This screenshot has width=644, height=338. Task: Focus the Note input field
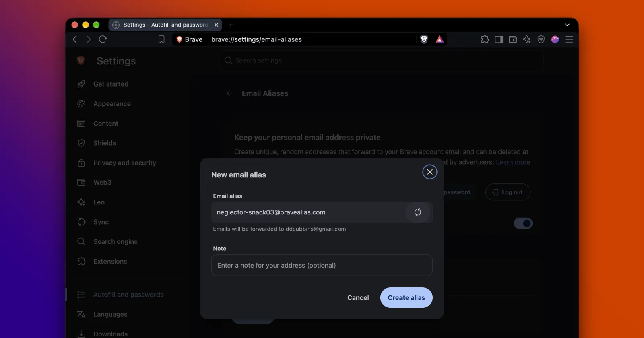pos(322,265)
